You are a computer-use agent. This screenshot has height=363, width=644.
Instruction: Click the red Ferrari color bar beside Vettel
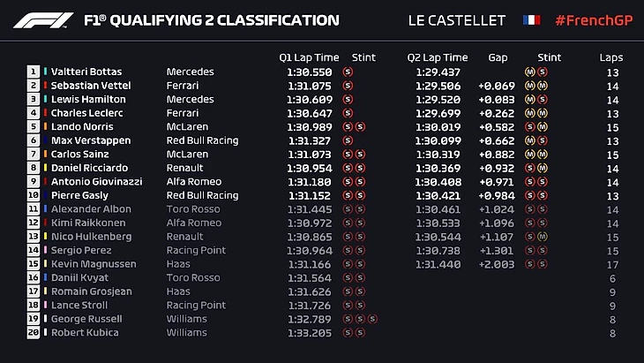tap(46, 86)
